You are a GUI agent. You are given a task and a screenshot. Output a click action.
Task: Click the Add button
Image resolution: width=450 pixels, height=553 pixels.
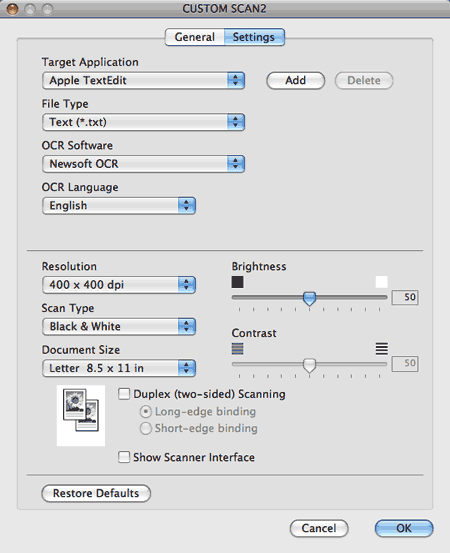(x=296, y=80)
